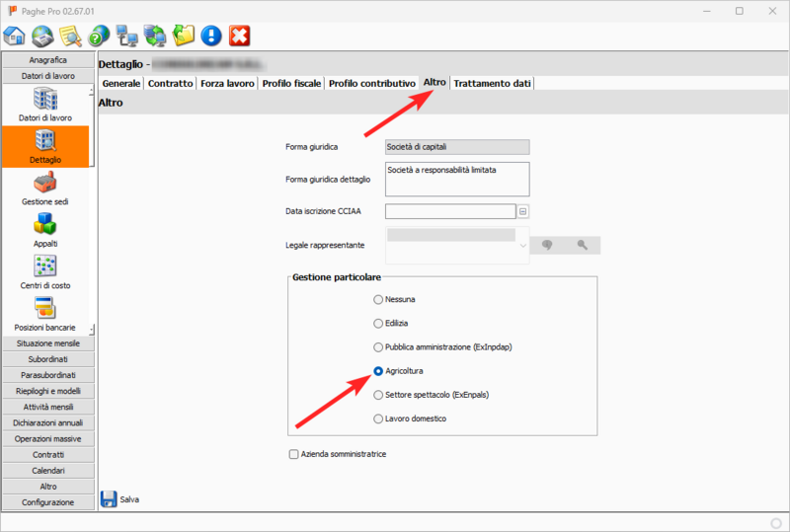
Task: Click the Home house icon in toolbar
Action: click(x=15, y=37)
